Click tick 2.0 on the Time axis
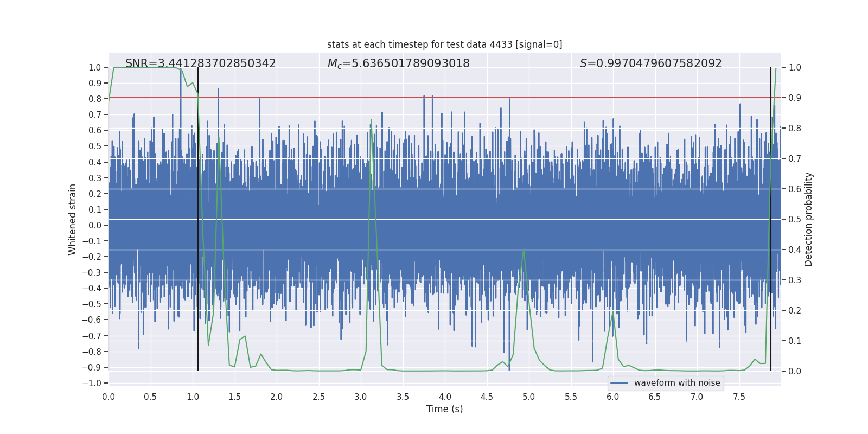 click(x=277, y=397)
